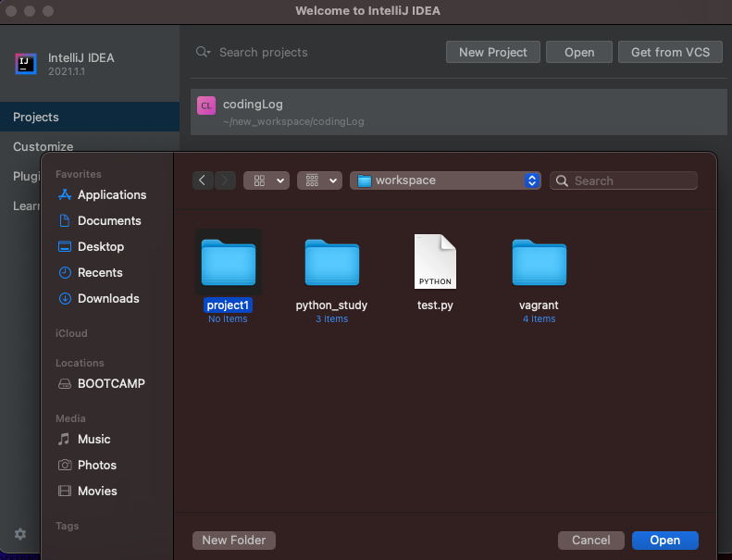Focus the file dialog Search field
The image size is (732, 560).
click(624, 180)
